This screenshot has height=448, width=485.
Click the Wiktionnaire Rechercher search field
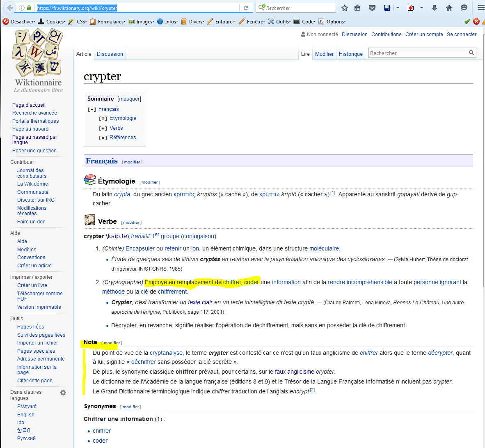coord(418,53)
